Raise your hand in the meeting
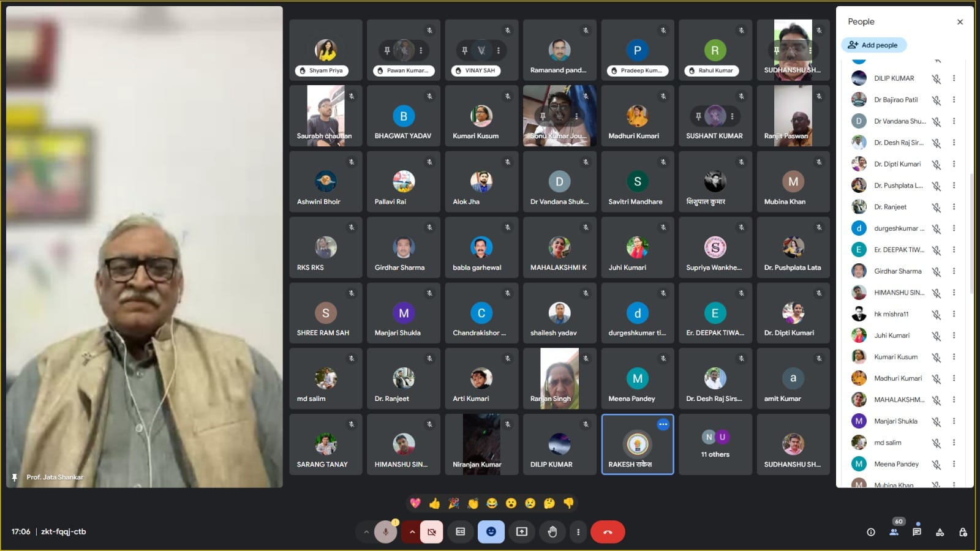 click(552, 532)
